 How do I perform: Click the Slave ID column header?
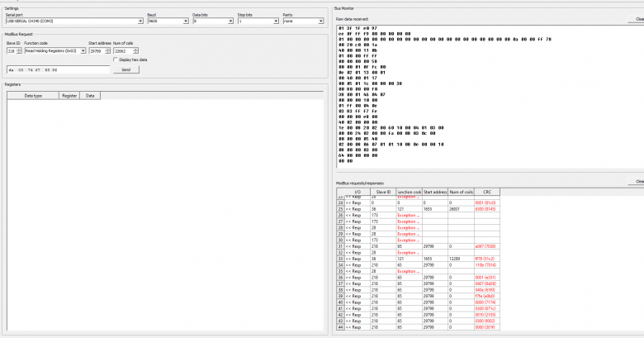coord(383,192)
